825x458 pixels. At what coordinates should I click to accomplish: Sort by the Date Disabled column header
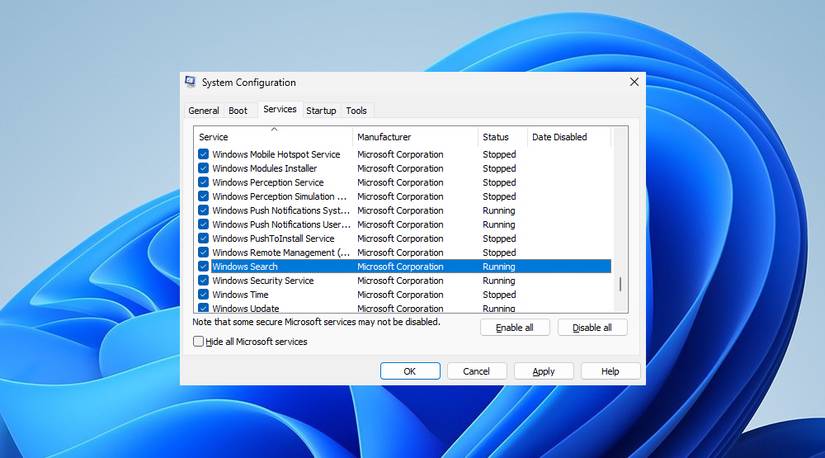[569, 137]
